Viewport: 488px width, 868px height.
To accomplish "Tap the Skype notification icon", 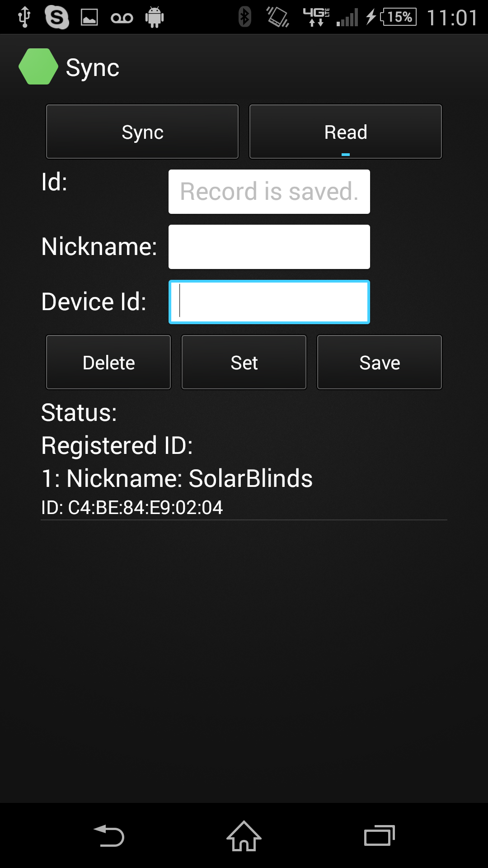I will pos(57,18).
